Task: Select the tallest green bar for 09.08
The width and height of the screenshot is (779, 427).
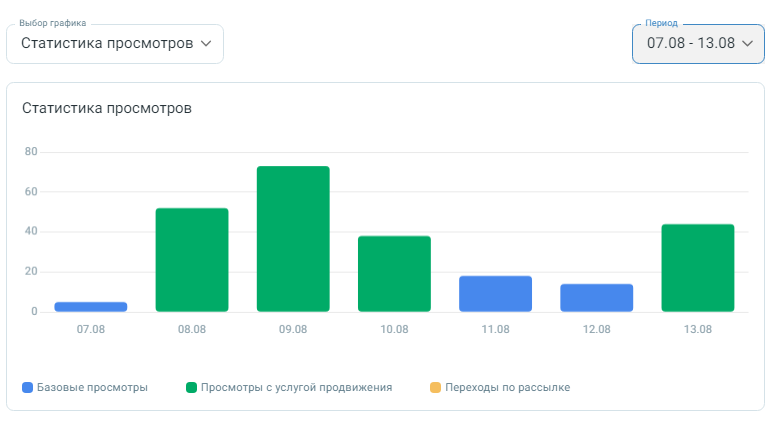Action: pos(293,239)
